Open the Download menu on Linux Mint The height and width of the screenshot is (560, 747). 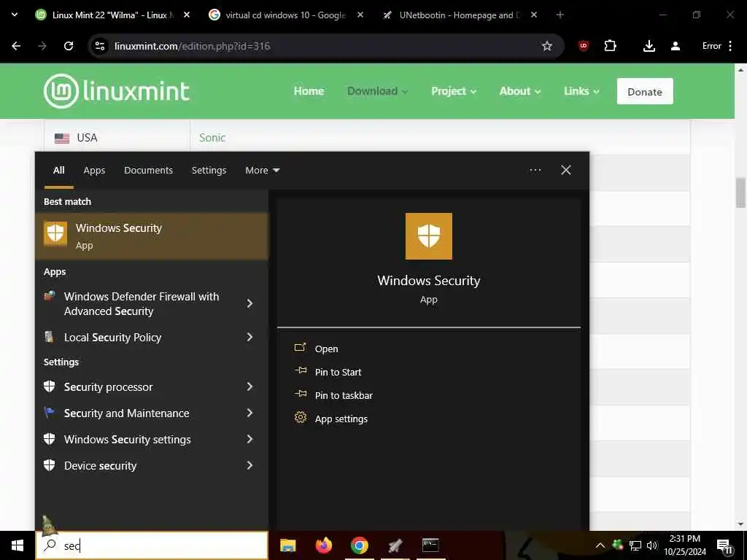[x=377, y=91]
